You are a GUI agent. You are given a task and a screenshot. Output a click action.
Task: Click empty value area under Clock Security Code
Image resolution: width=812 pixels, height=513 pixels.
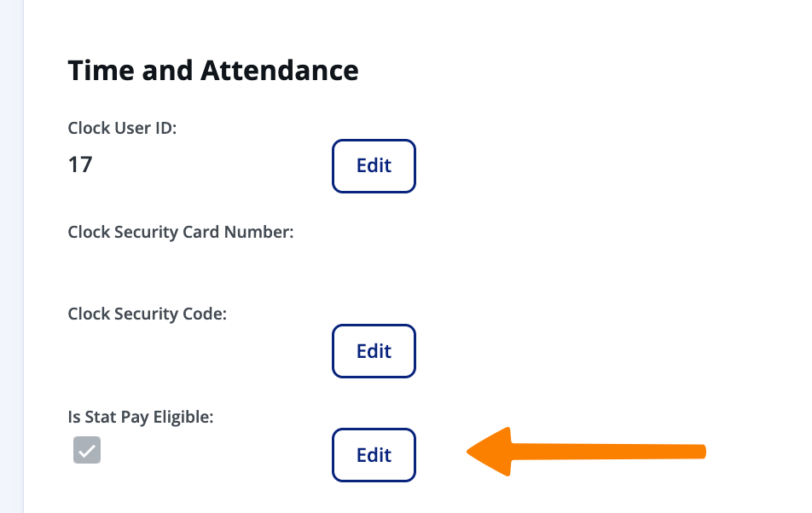coord(171,349)
